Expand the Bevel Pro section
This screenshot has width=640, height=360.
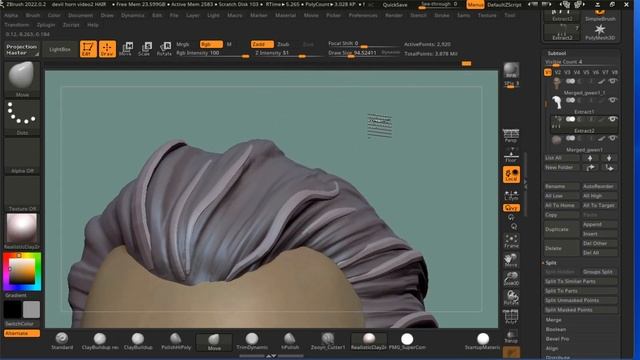point(557,339)
